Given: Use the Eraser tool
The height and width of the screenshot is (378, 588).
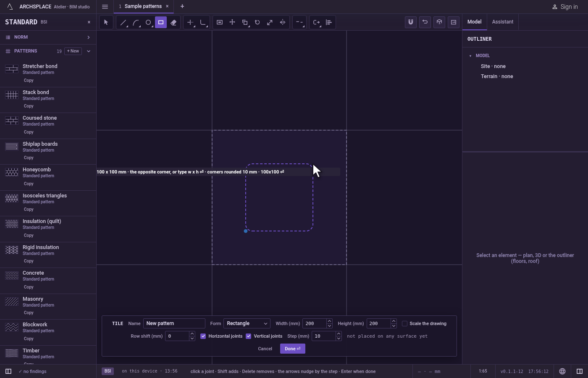Looking at the screenshot, I should (173, 22).
